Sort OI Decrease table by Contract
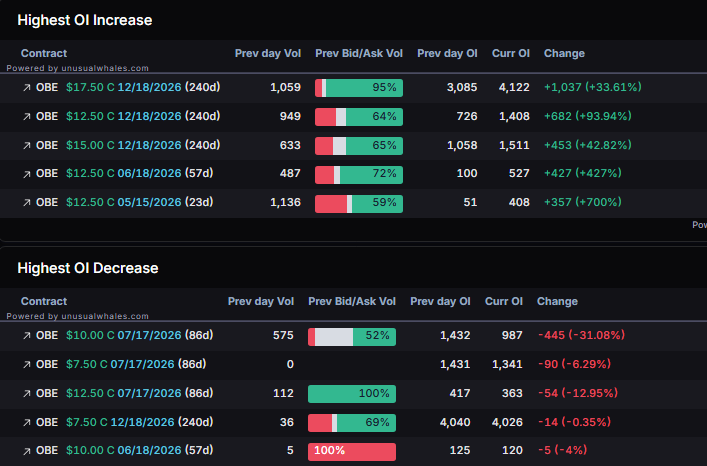Screen dimensions: 707x466 [x=44, y=301]
